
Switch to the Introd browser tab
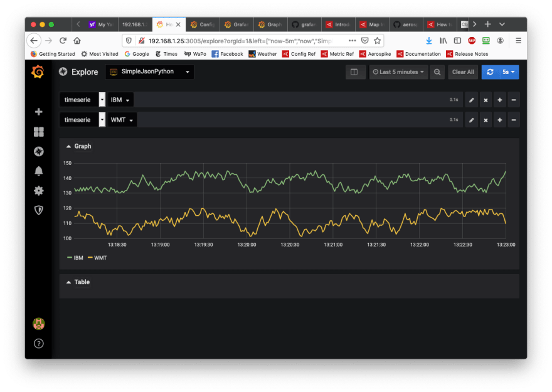click(338, 24)
